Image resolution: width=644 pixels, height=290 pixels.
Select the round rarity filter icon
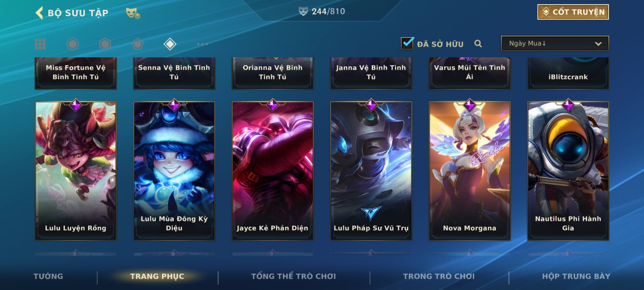point(72,44)
